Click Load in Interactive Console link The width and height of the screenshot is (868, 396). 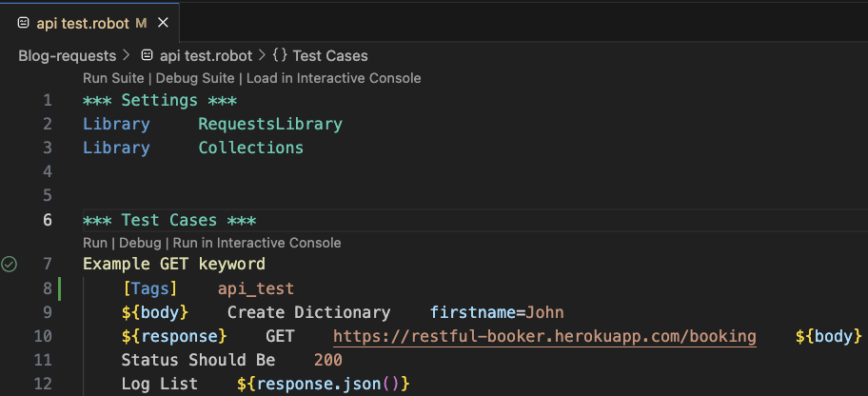(x=333, y=78)
